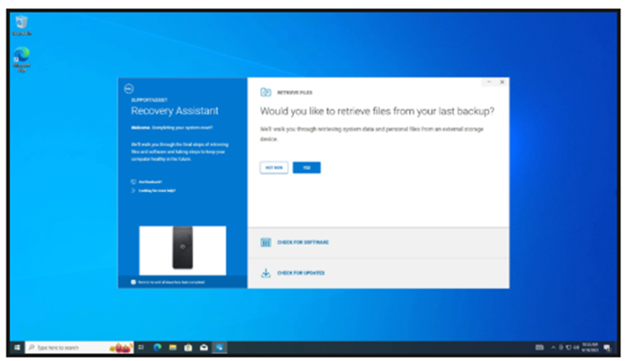Show hidden system tray icons

(x=554, y=348)
